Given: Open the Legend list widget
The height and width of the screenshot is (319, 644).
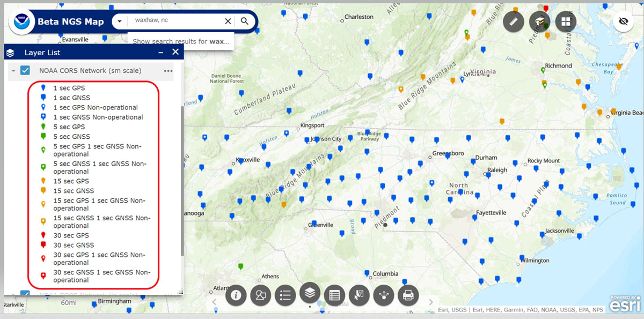Looking at the screenshot, I should tap(286, 295).
